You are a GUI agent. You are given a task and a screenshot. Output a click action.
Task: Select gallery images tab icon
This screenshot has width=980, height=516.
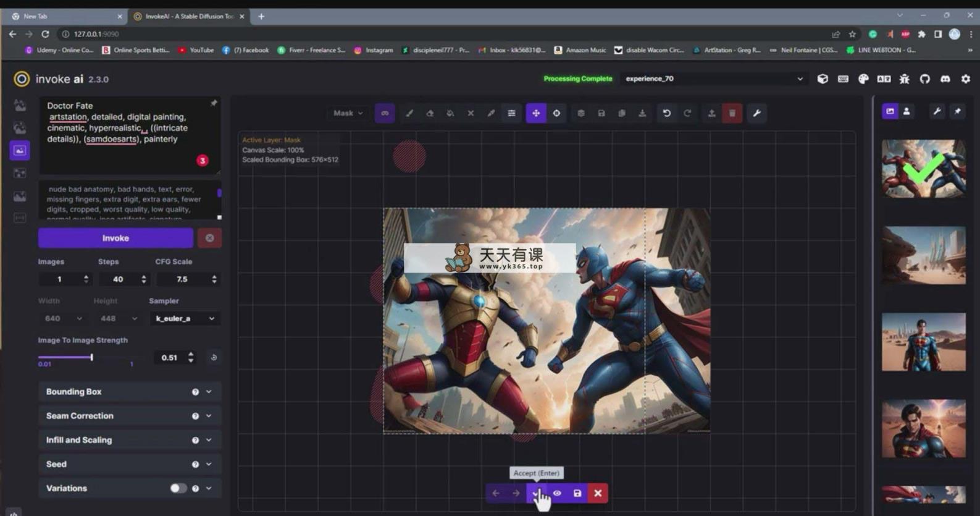890,111
